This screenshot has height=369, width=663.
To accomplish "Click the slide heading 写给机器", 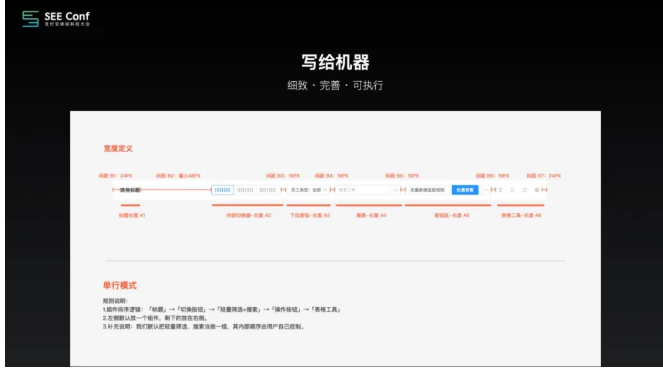I will coord(335,62).
